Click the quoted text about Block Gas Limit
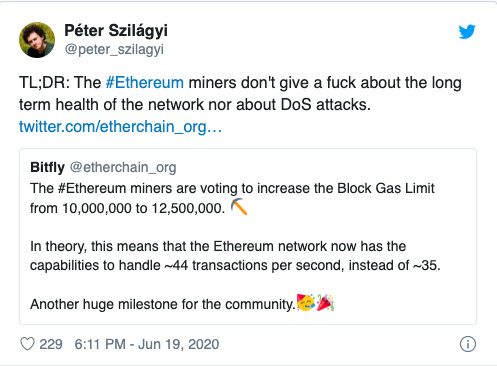 pyautogui.click(x=232, y=198)
